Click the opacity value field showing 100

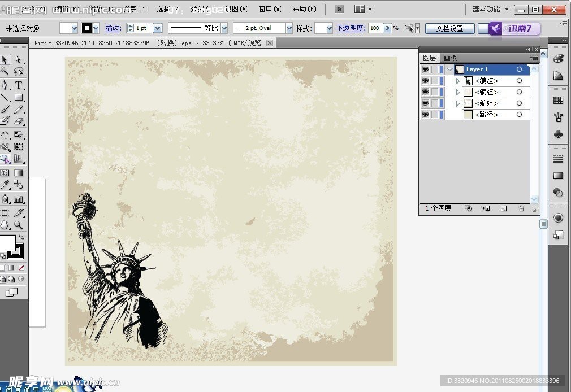[x=375, y=28]
